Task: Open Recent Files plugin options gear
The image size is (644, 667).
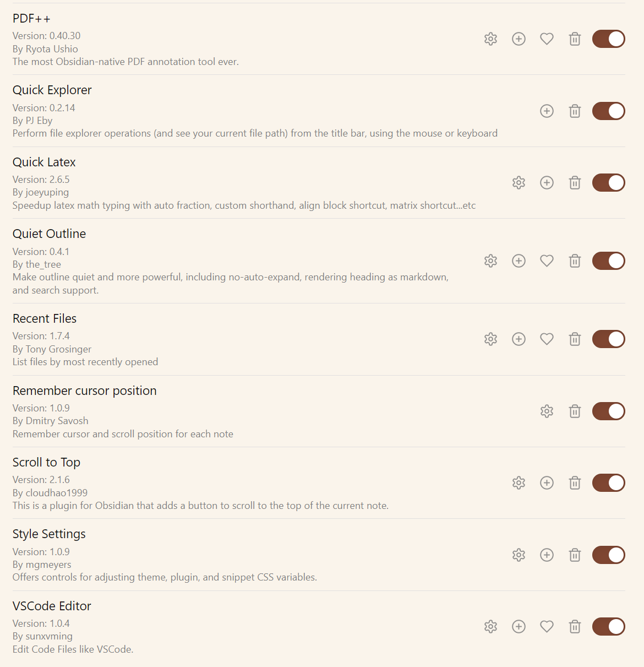Action: click(x=490, y=339)
